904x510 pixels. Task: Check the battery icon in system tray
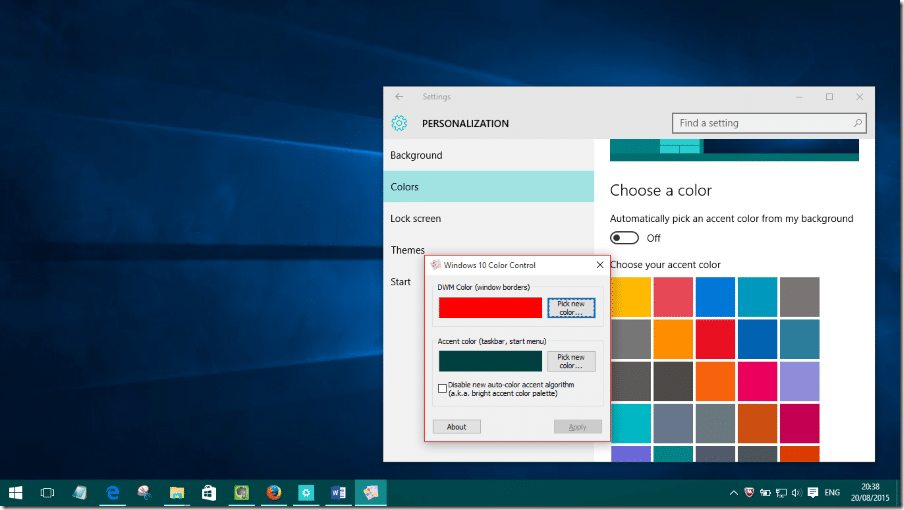pyautogui.click(x=765, y=493)
